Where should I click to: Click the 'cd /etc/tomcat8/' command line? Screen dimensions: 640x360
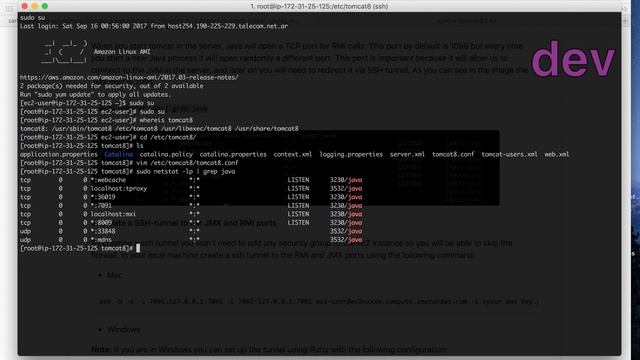108,137
